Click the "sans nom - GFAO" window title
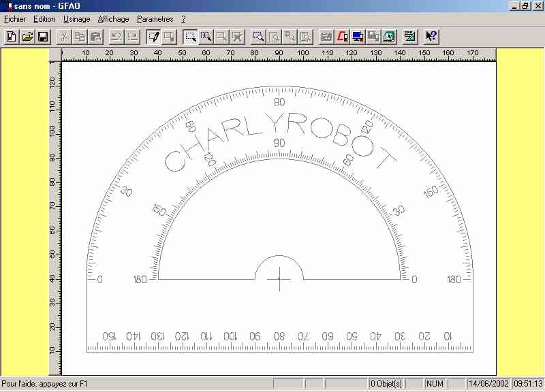The width and height of the screenshot is (545, 392). 47,6
